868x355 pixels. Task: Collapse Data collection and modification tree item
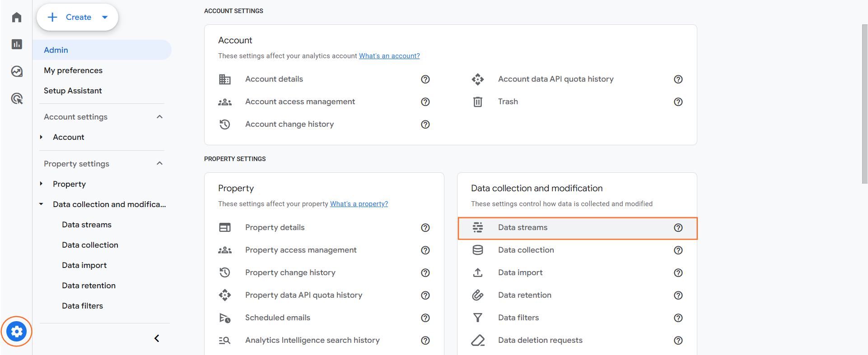[x=41, y=204]
